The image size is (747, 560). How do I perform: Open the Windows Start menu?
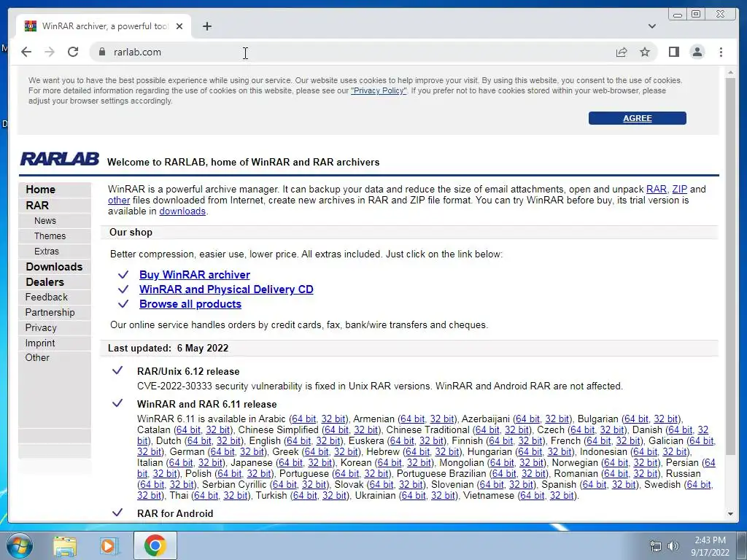[18, 545]
